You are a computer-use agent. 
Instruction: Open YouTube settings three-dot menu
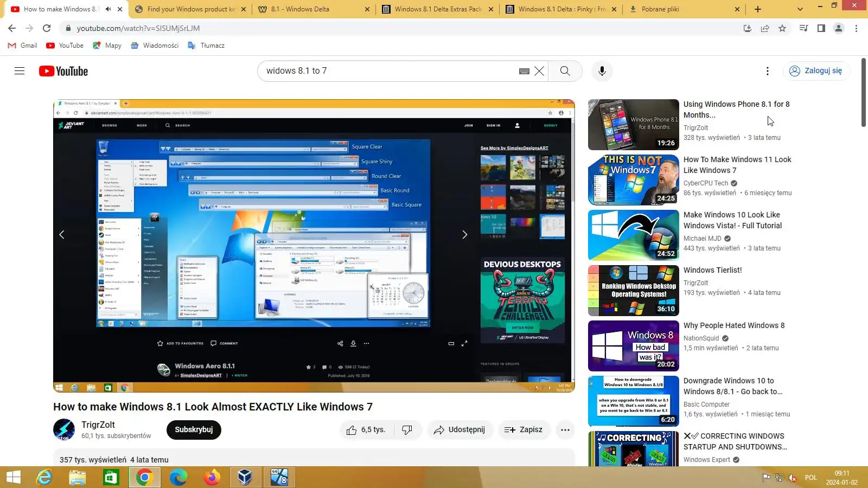click(767, 71)
